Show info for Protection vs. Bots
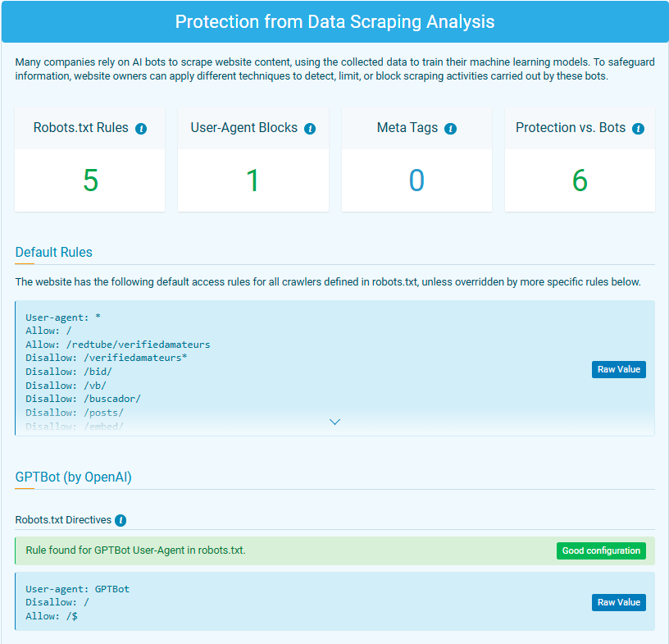Viewport: 669px width, 644px height. (638, 129)
